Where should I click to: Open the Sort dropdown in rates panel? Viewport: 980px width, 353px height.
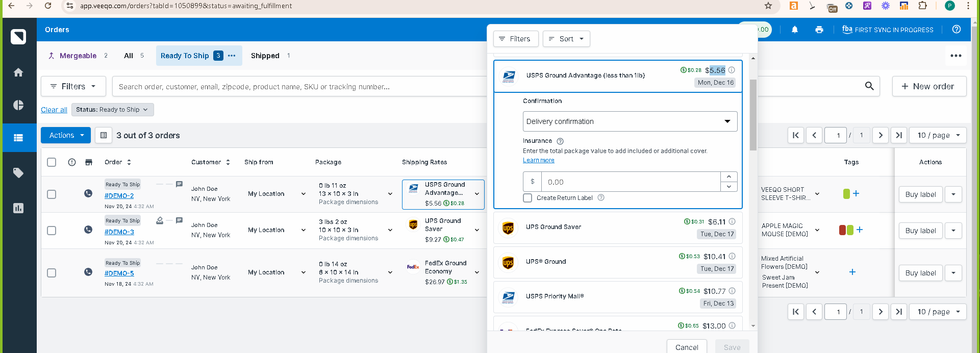point(566,39)
